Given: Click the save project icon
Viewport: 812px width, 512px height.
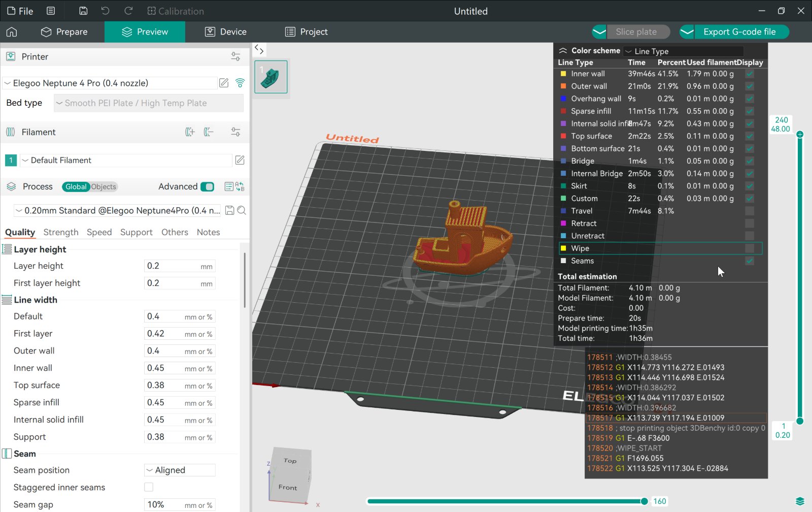Looking at the screenshot, I should click(x=84, y=11).
